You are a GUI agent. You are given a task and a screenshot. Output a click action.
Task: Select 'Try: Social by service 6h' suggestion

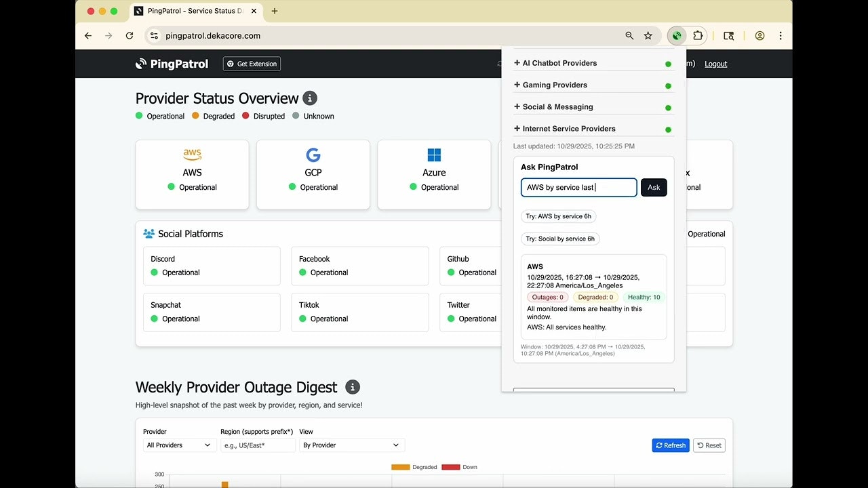[x=560, y=239]
